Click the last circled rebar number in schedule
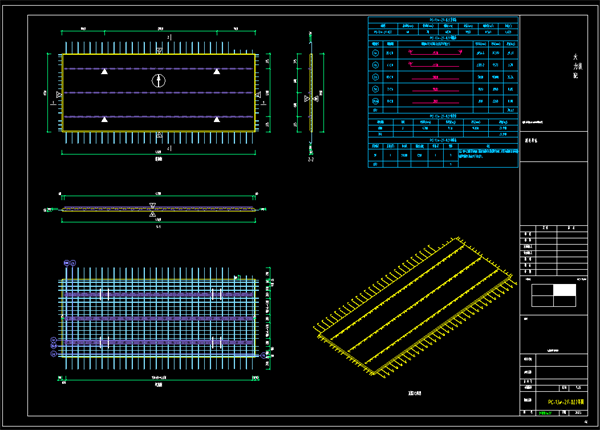The height and width of the screenshot is (430, 600). [375, 101]
